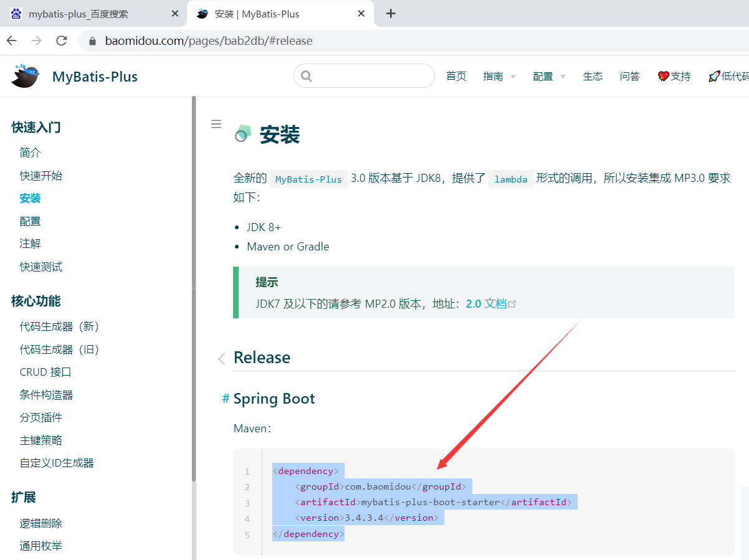Click the browser back arrow
The image size is (749, 560).
pos(11,40)
